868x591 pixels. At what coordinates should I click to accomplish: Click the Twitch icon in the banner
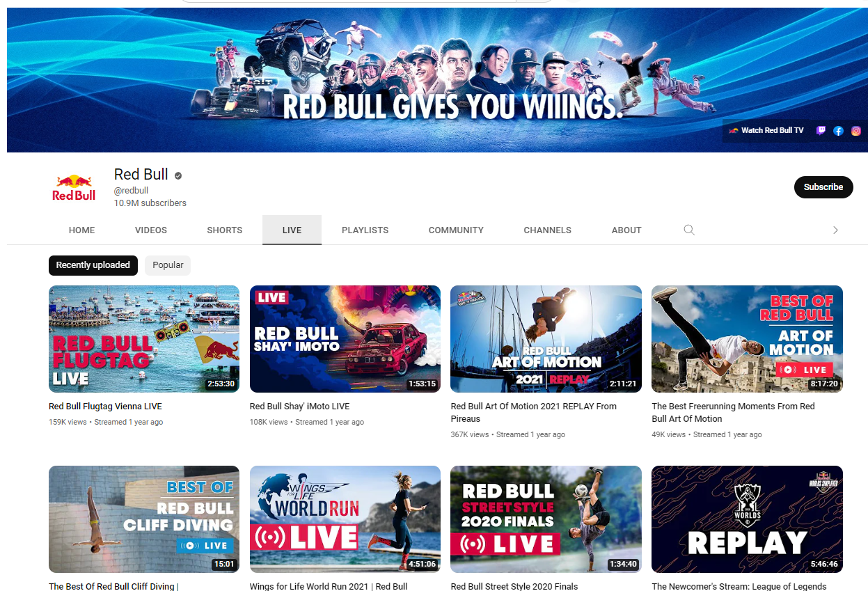point(821,130)
